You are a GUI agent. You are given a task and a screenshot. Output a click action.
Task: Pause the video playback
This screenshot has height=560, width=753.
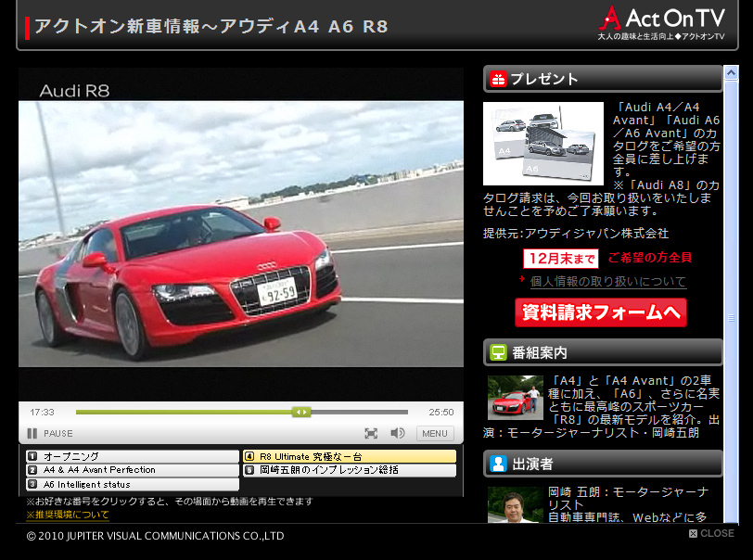coord(50,433)
